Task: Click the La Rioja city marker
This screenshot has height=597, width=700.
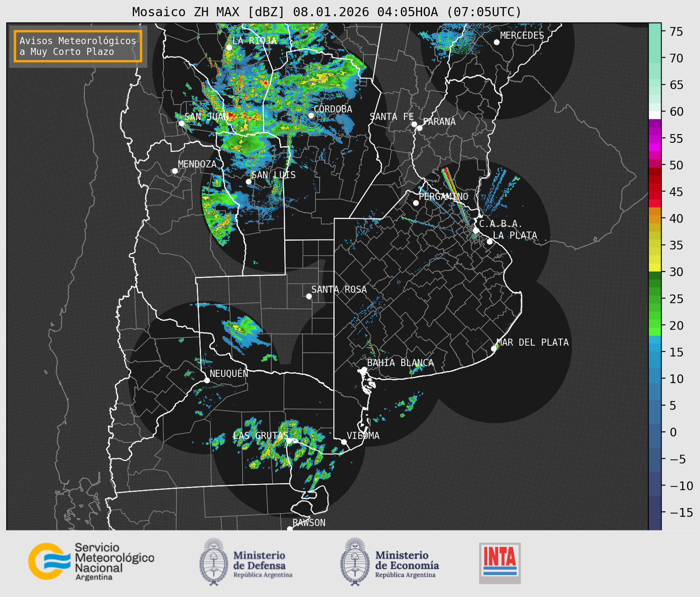Action: [229, 47]
